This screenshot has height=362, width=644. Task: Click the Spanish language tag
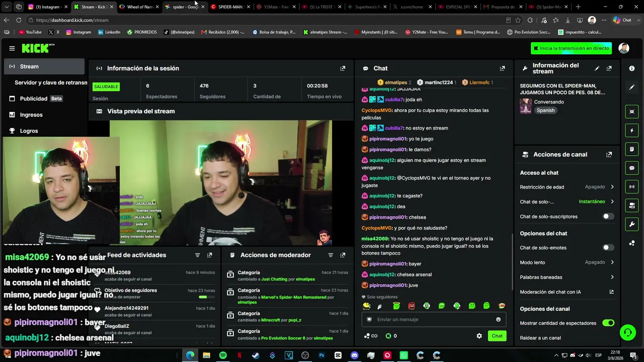545,110
